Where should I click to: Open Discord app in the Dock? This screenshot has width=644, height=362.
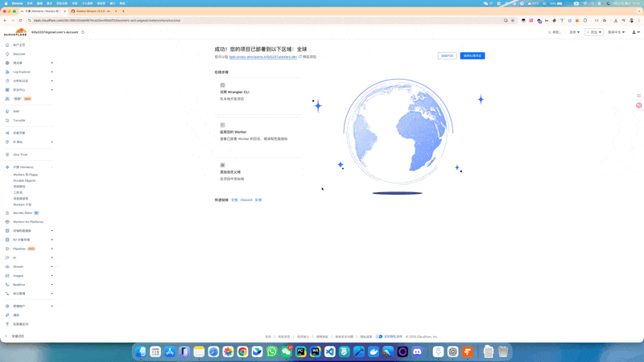coord(417,352)
